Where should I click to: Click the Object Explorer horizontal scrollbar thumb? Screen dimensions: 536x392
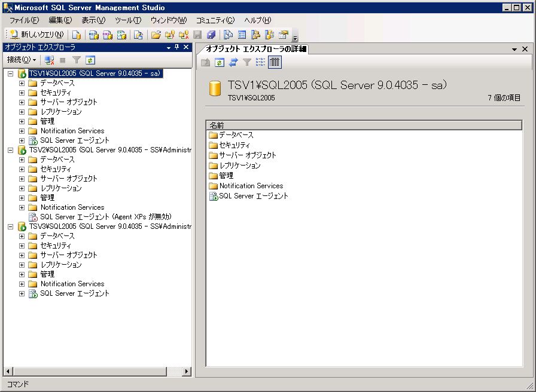tap(90, 371)
